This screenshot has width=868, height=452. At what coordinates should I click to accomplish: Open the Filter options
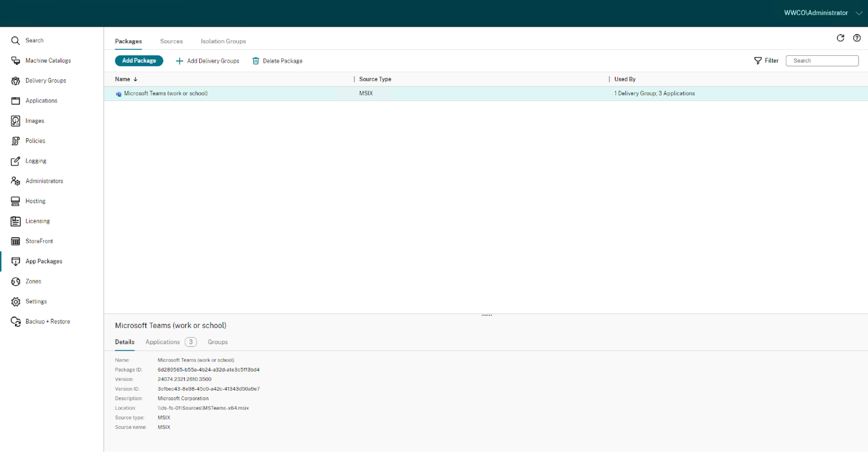pos(766,61)
